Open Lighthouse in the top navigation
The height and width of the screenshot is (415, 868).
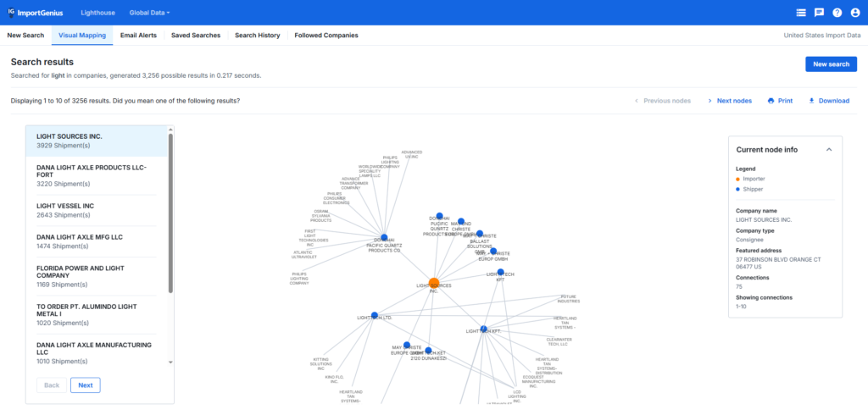pos(97,13)
